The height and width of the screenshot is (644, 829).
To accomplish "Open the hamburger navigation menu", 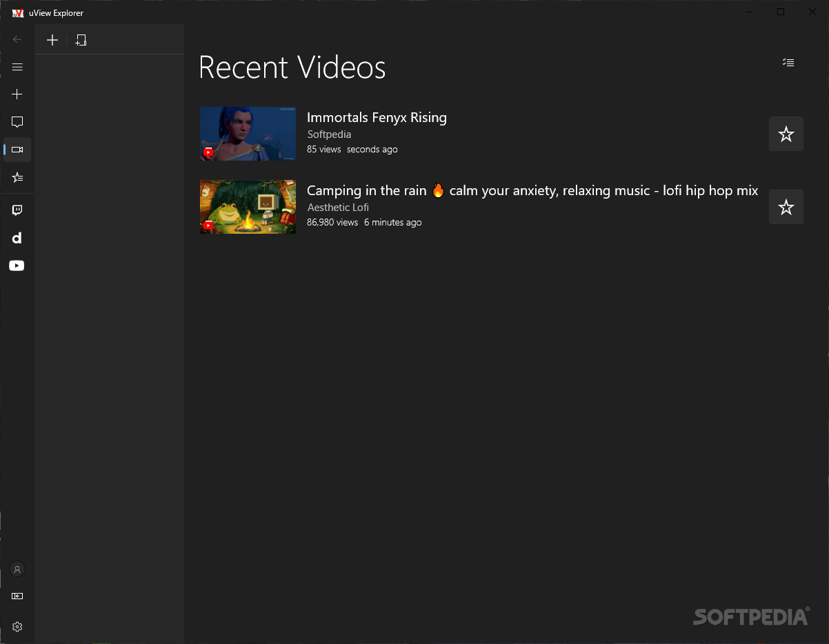I will pyautogui.click(x=17, y=67).
